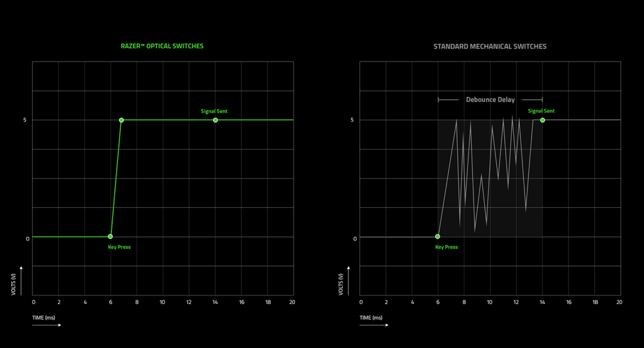
Task: Click x-axis value "6" on mechanical chart
Action: [x=438, y=302]
